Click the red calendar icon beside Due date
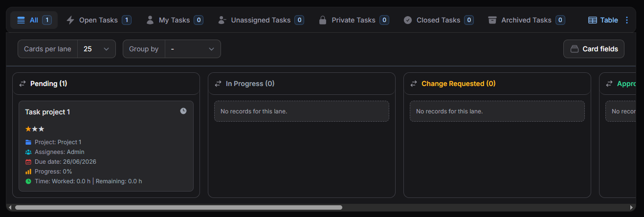This screenshot has width=644, height=217. click(28, 162)
